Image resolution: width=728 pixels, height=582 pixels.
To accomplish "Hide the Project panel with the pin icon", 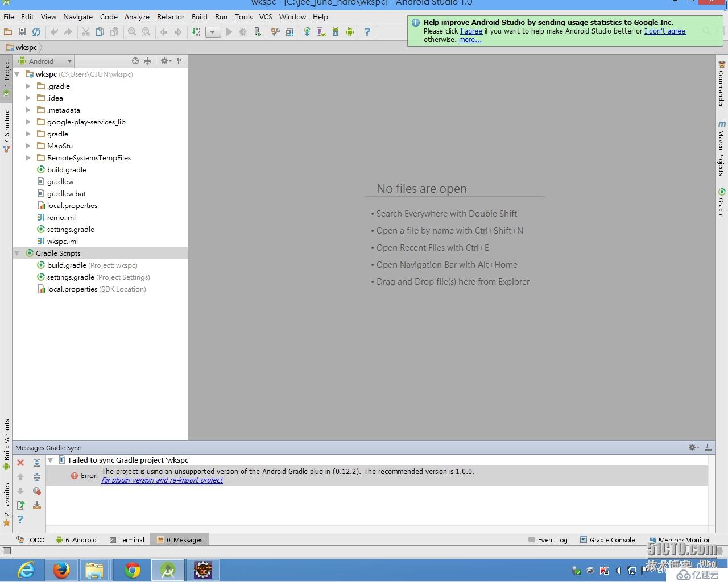I will 180,61.
